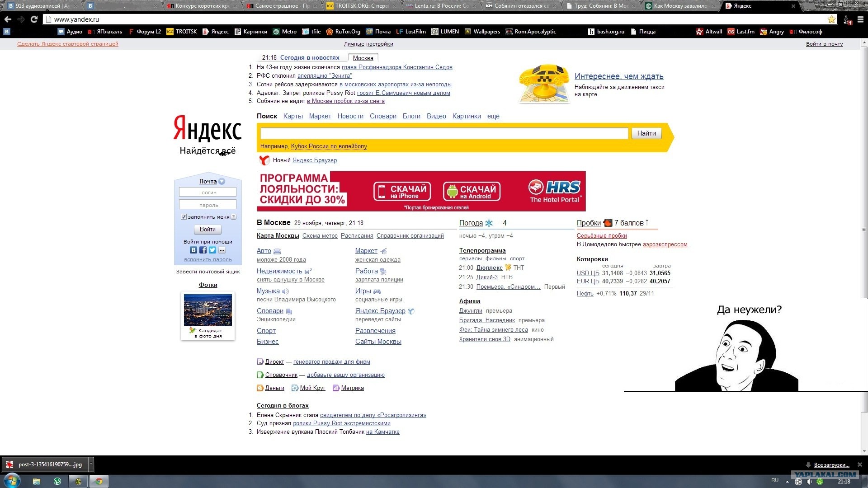This screenshot has height=488, width=868.
Task: Click the browser Back arrow
Action: (x=8, y=19)
